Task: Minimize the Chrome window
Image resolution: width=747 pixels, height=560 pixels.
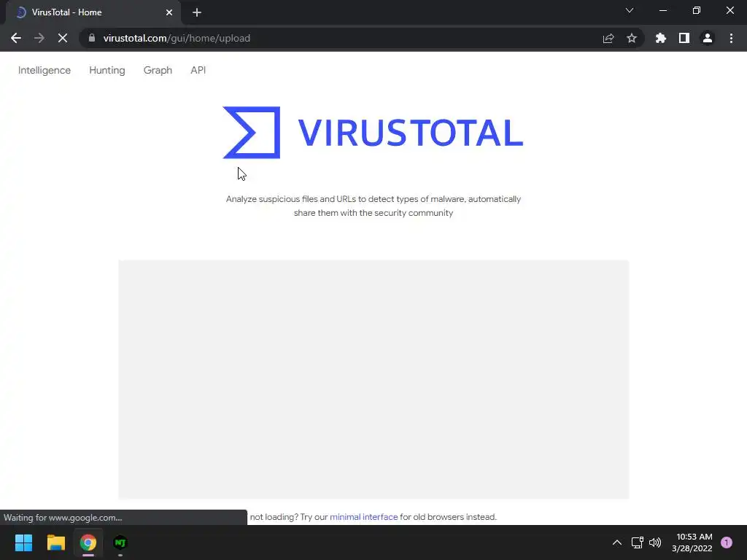Action: tap(662, 10)
